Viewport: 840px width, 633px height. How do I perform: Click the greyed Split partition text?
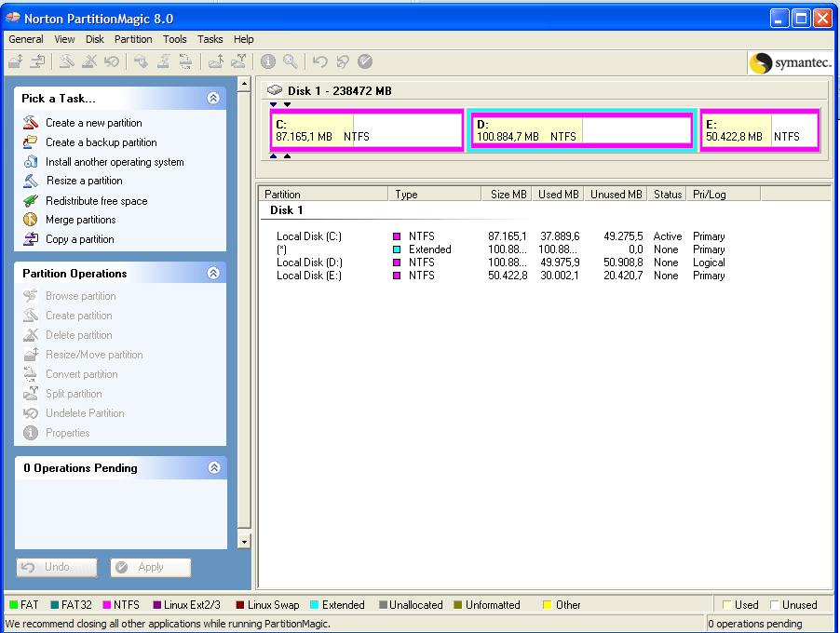pyautogui.click(x=74, y=394)
